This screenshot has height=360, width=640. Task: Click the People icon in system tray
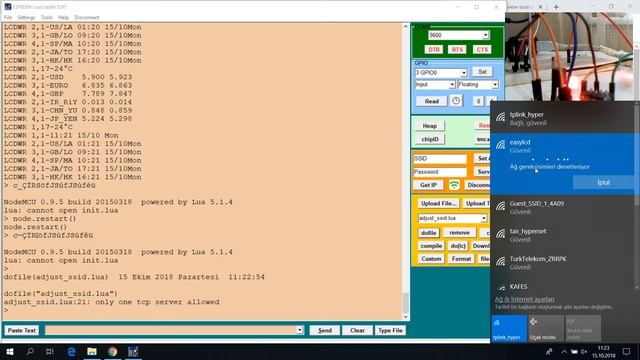tap(549, 351)
